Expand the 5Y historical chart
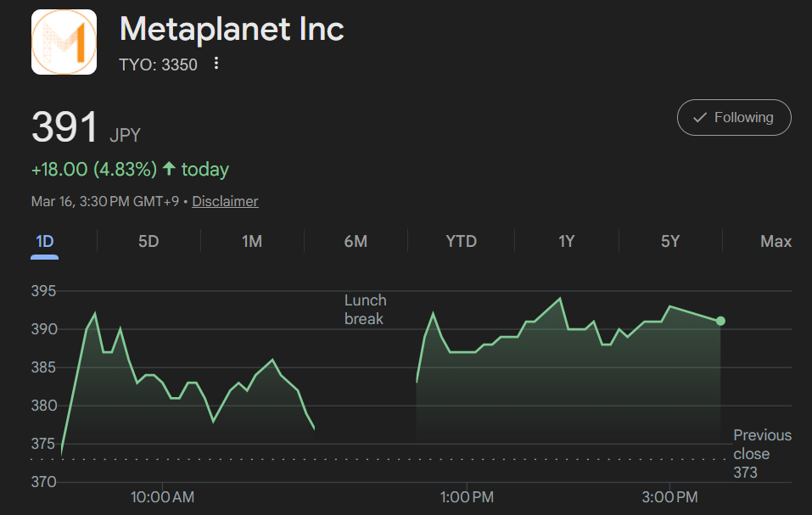The width and height of the screenshot is (812, 515). 669,241
